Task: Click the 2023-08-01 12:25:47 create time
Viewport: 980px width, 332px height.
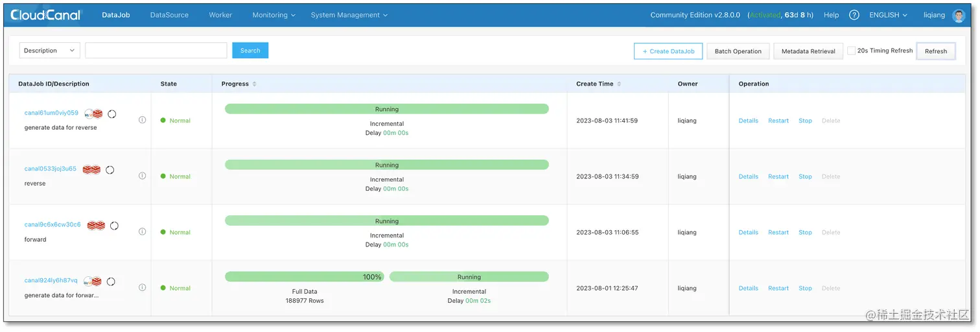Action: pos(607,288)
